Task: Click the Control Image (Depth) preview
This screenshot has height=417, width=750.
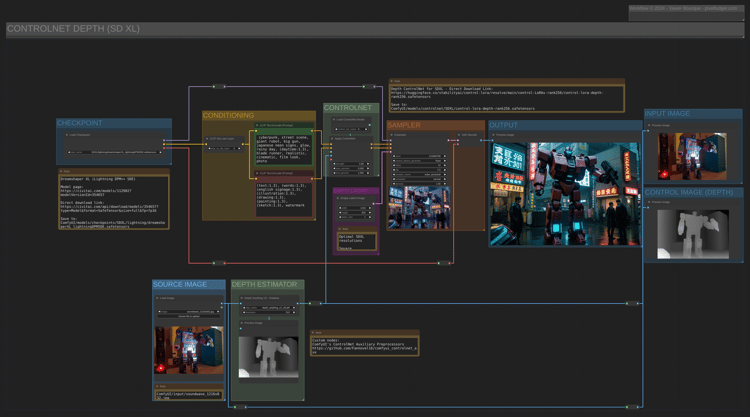Action: [x=695, y=233]
